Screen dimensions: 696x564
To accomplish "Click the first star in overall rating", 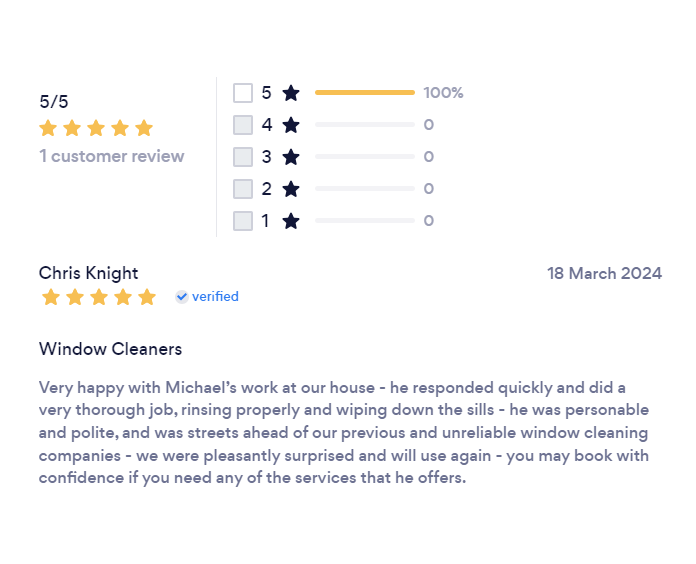I will coord(48,128).
